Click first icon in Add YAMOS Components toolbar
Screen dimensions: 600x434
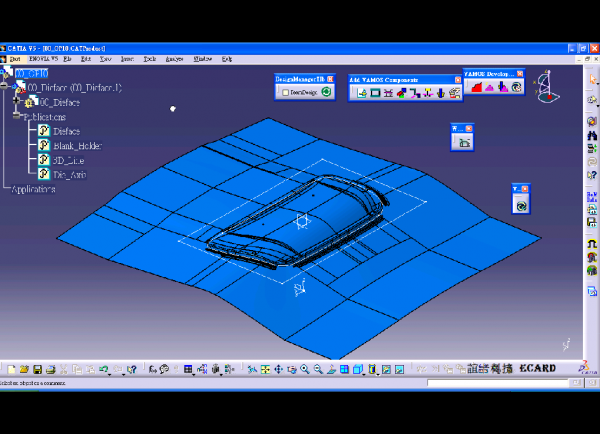pos(360,93)
